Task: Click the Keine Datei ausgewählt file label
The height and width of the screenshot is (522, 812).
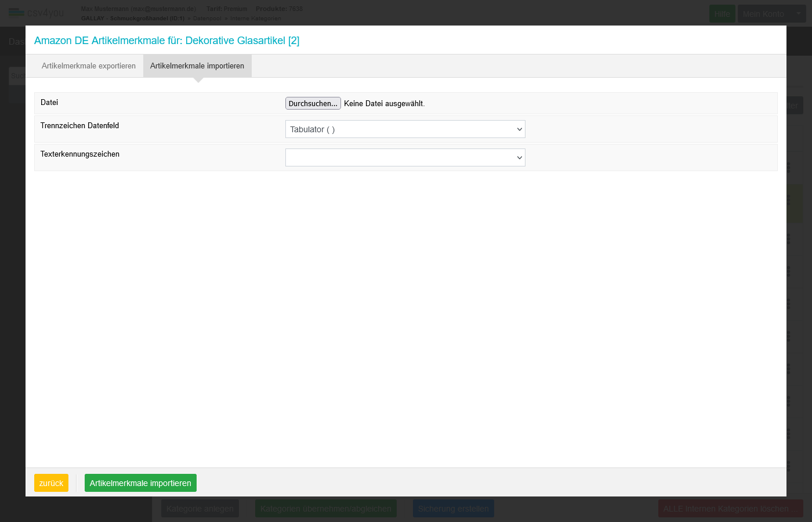Action: (x=384, y=104)
